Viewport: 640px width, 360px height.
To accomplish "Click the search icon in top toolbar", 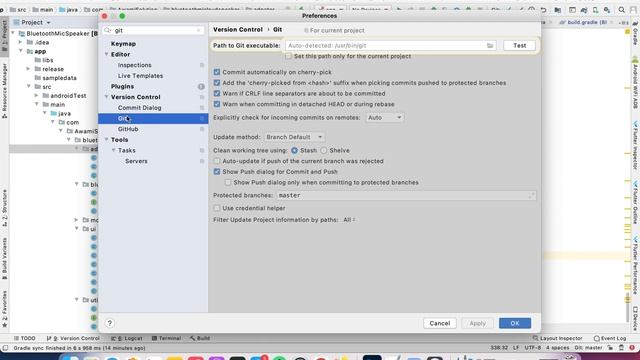I will [x=621, y=10].
